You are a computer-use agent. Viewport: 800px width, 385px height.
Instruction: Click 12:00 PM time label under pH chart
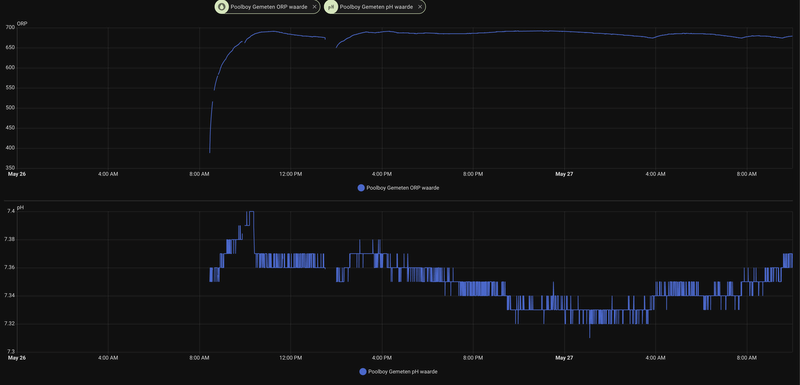click(290, 357)
